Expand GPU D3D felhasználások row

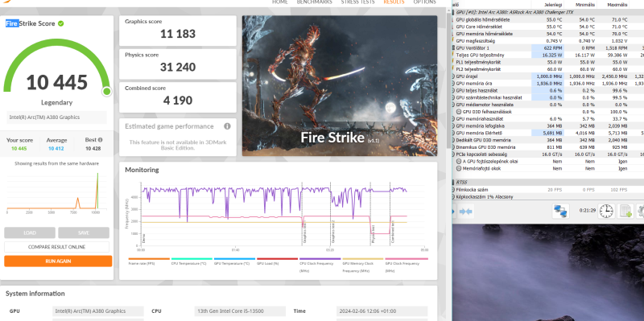point(459,112)
